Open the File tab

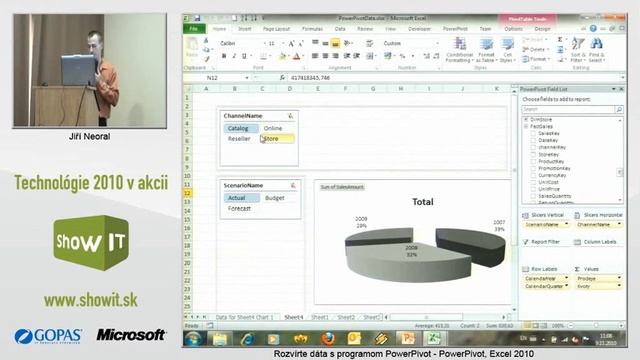pos(194,29)
